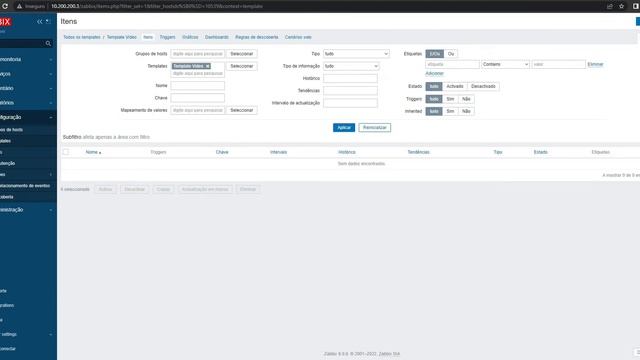This screenshot has height=360, width=640.
Task: Click Seleccionar next to Templates
Action: [x=242, y=66]
